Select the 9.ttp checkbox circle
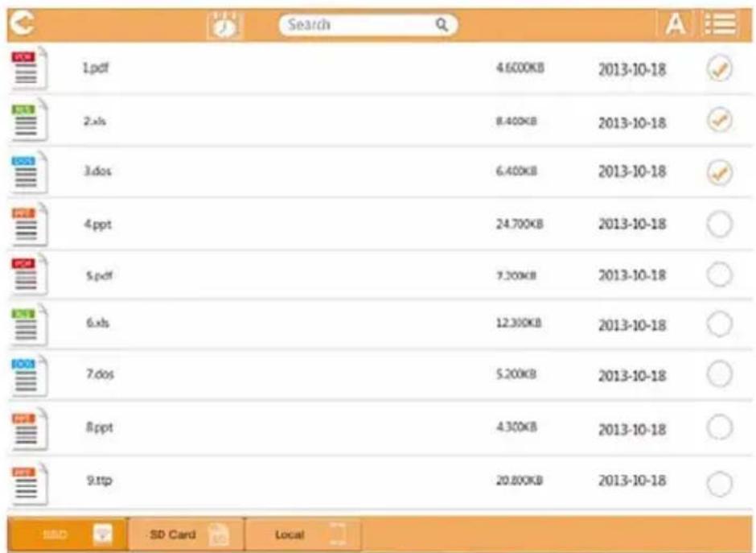 719,484
